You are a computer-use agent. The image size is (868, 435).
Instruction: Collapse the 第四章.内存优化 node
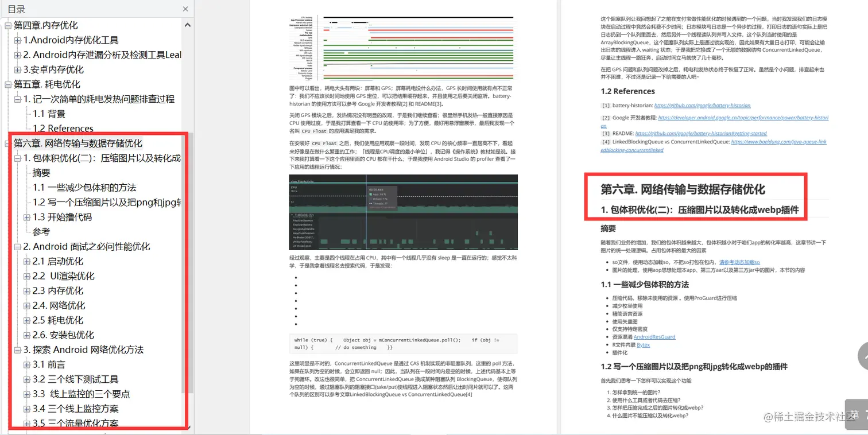coord(8,26)
